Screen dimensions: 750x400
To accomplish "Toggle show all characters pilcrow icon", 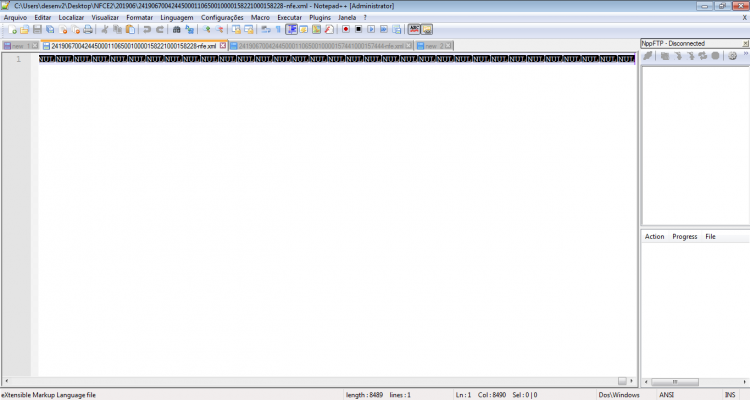I will tap(278, 30).
